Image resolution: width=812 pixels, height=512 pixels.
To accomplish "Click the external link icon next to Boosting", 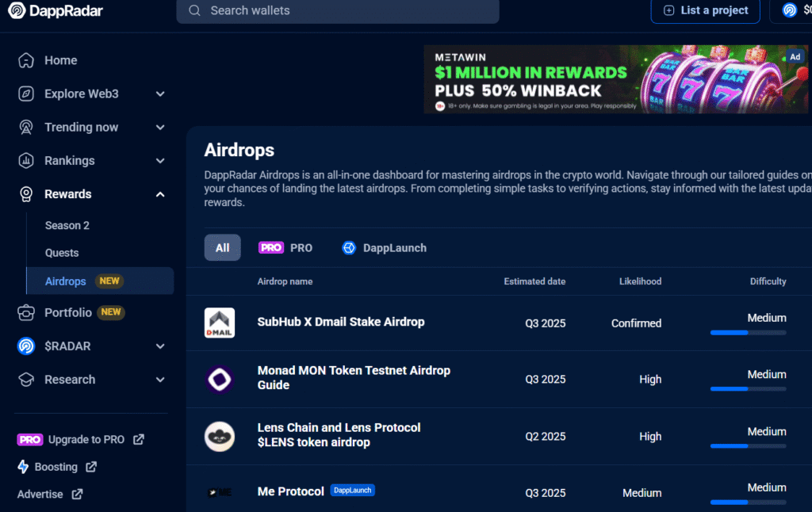I will tap(91, 467).
